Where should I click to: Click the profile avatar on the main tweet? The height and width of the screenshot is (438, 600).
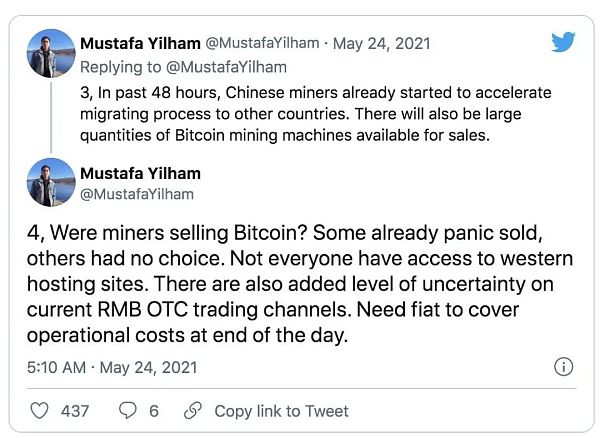(50, 182)
